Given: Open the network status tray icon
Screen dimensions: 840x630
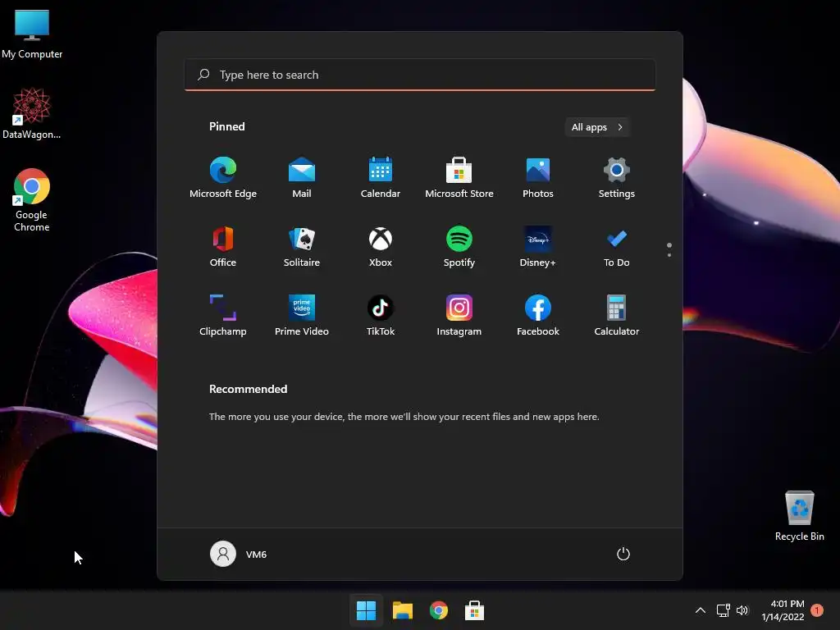Looking at the screenshot, I should click(724, 610).
